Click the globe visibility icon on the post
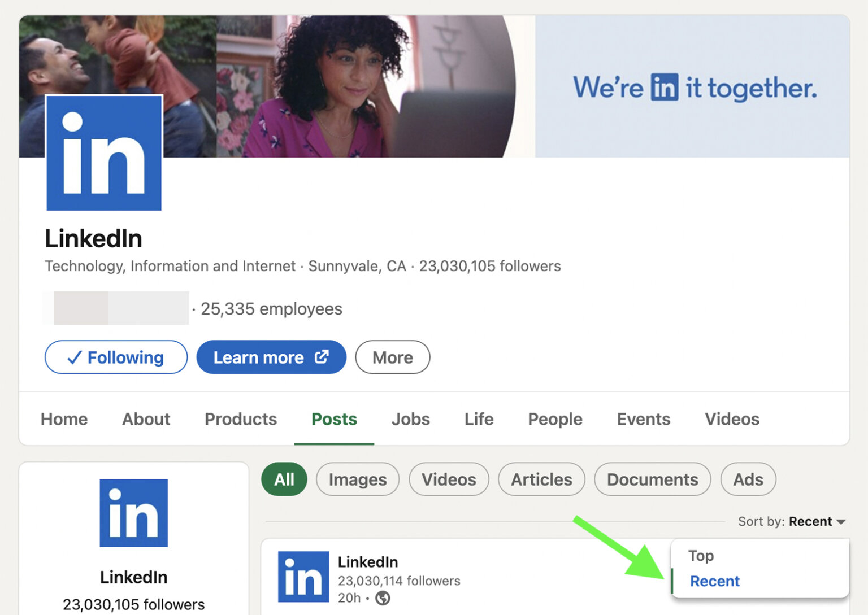The image size is (868, 615). point(384,597)
